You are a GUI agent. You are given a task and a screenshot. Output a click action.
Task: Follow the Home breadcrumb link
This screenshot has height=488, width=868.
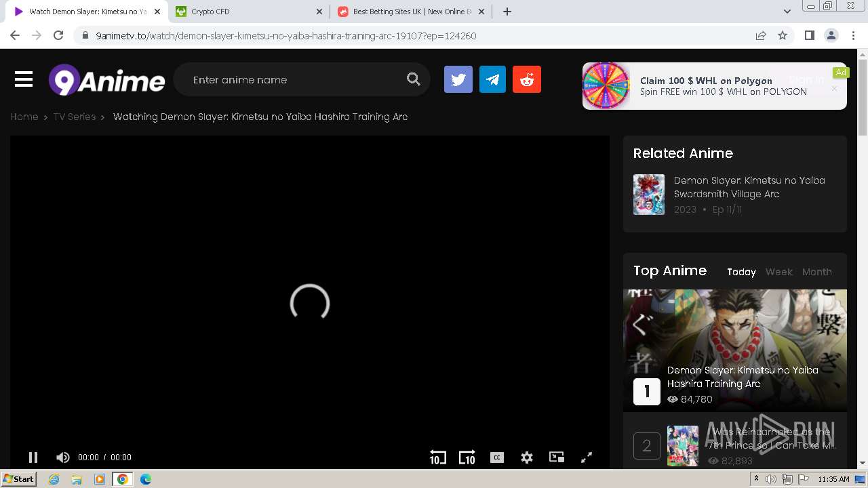pyautogui.click(x=24, y=117)
